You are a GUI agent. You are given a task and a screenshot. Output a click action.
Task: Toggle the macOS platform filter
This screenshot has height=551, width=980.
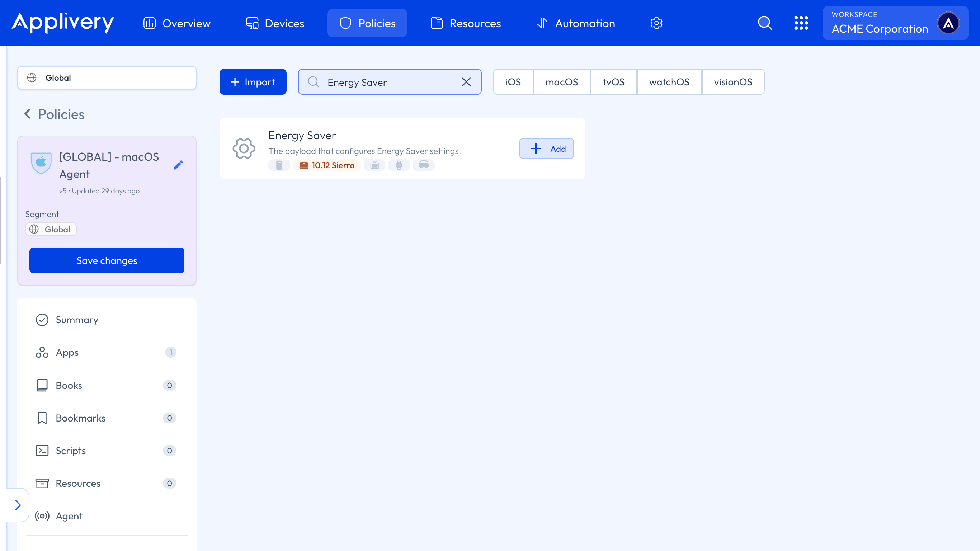tap(561, 82)
